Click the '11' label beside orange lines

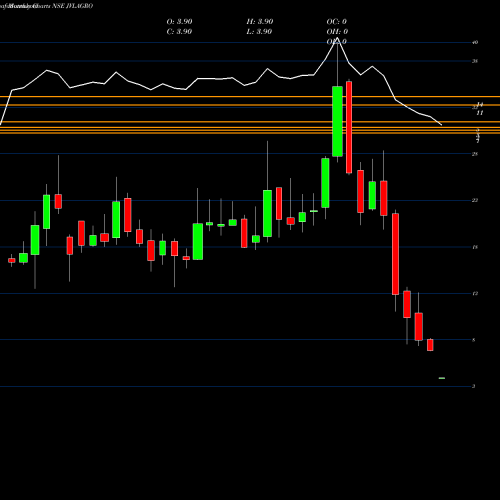tap(480, 113)
